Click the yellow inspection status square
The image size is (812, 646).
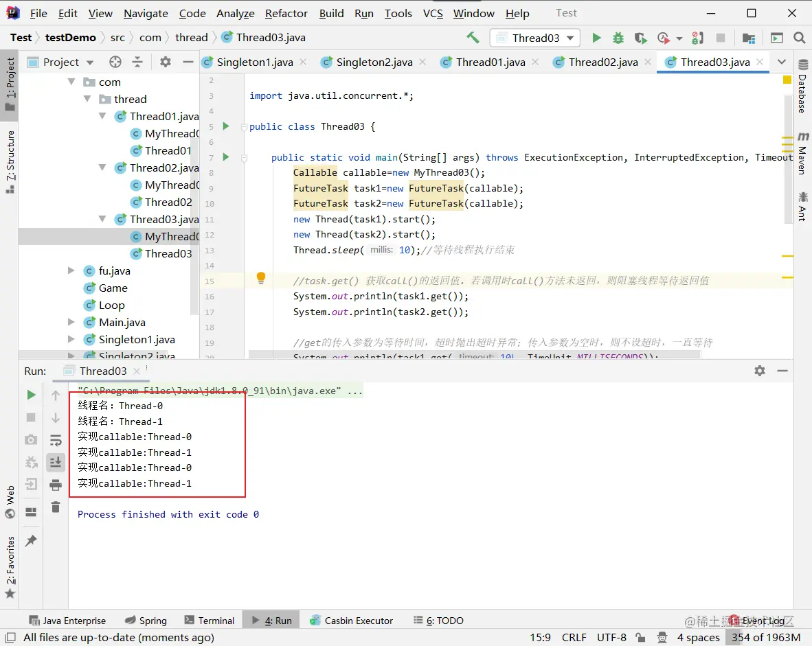coord(787,79)
